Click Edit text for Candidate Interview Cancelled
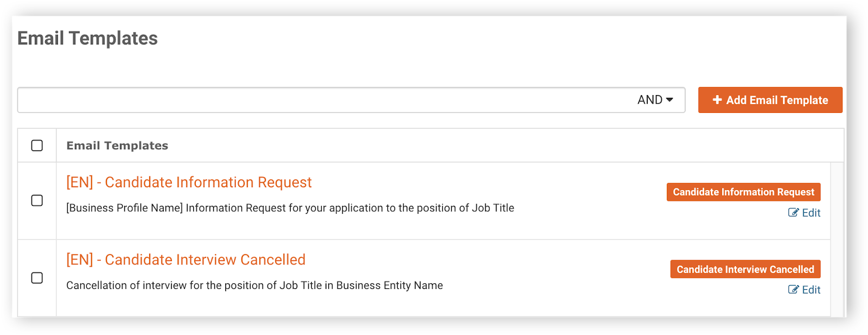Screen dimensions: 868x335 coord(811,290)
